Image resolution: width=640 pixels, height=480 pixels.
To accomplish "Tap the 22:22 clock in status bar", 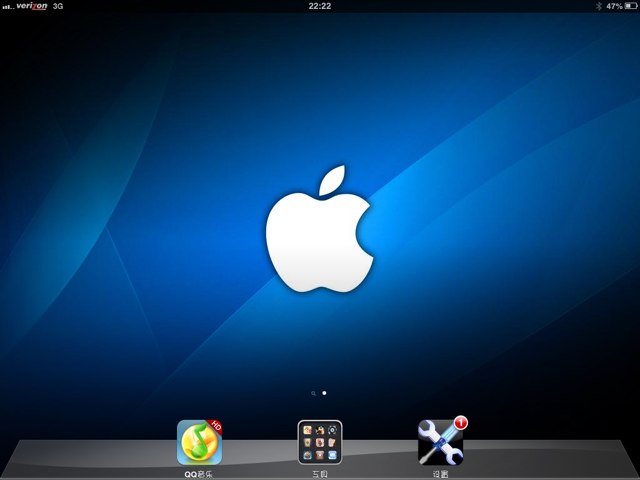I will pos(320,6).
